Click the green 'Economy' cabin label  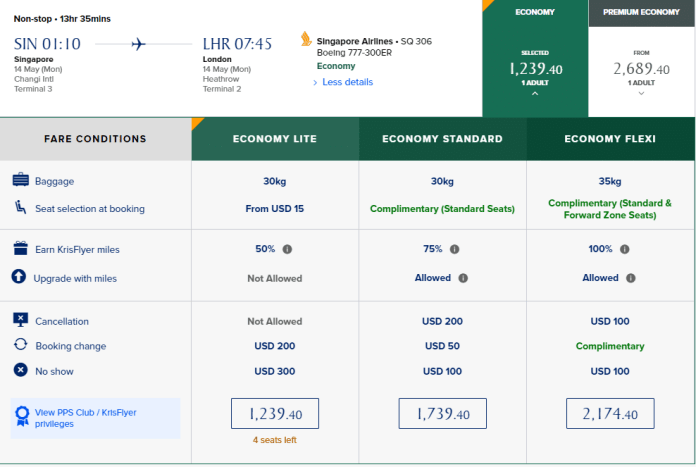click(x=336, y=66)
